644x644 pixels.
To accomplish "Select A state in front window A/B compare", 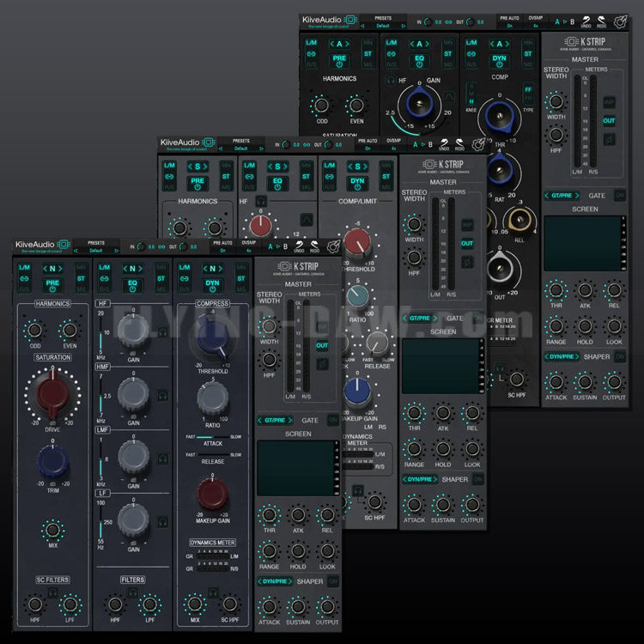I will click(270, 246).
